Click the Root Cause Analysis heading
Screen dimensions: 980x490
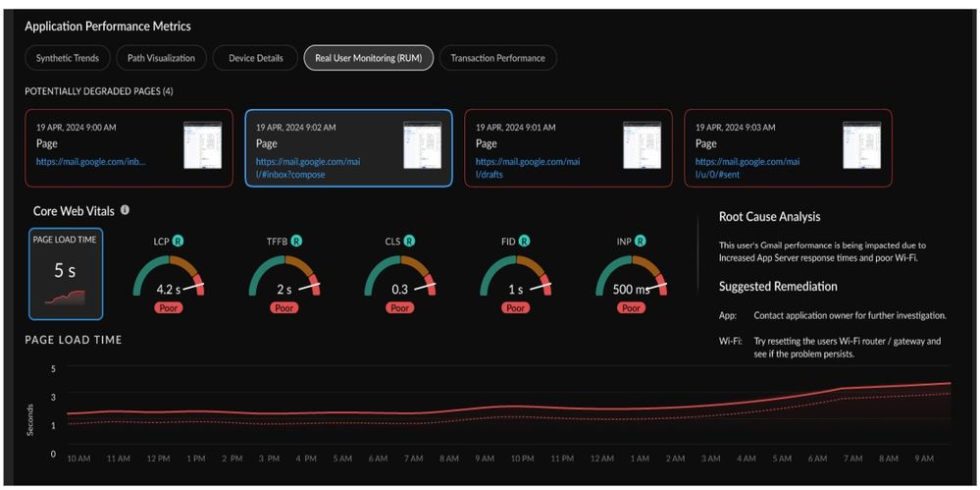(x=769, y=217)
